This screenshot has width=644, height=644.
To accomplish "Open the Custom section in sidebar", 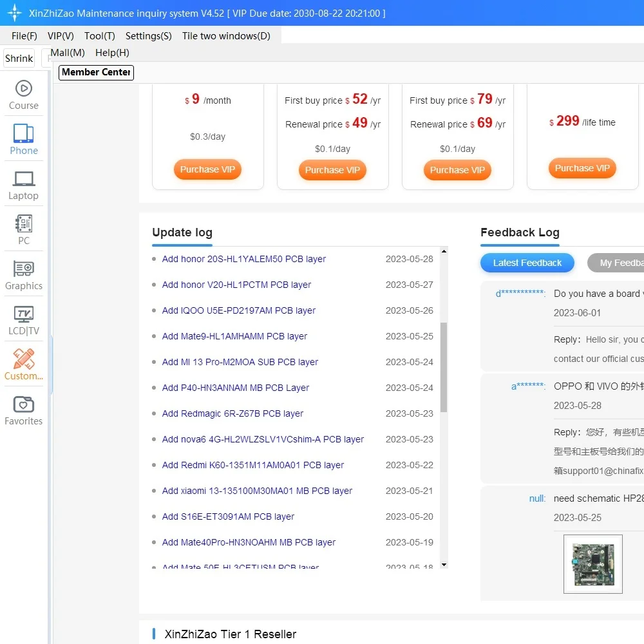I will point(23,365).
